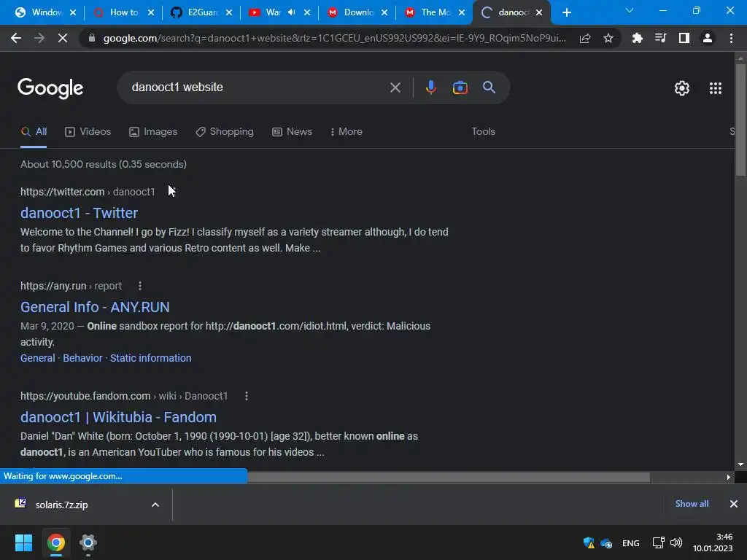Open the solaris.7z.zip download
The width and height of the screenshot is (747, 560).
point(61,505)
